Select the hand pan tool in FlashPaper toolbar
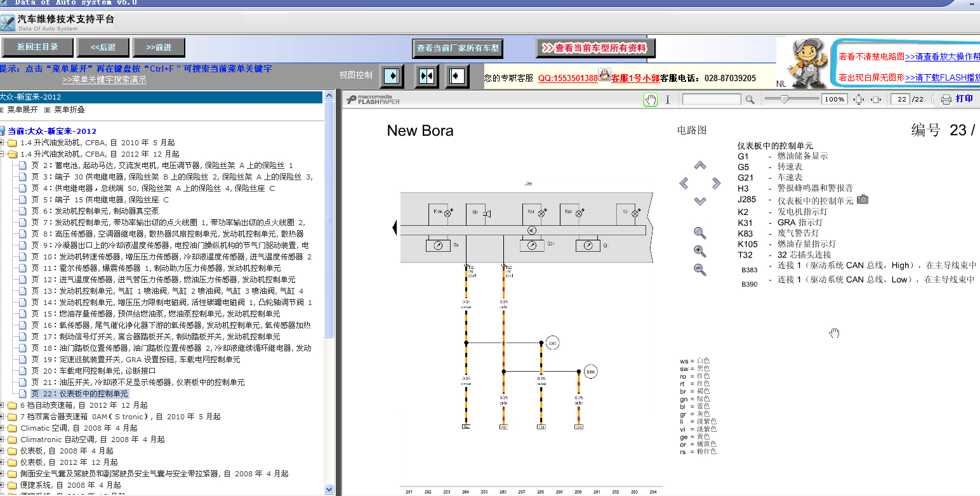Viewport: 980px width, 496px height. pos(651,100)
